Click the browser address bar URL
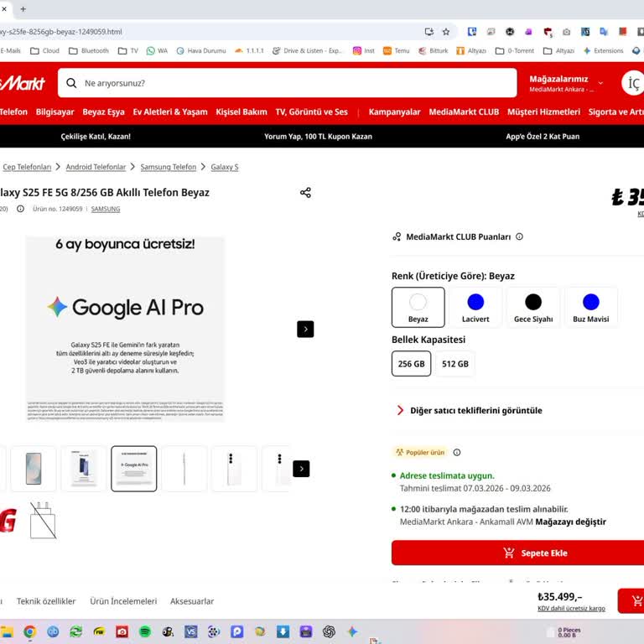The height and width of the screenshot is (644, 644). coord(60,32)
